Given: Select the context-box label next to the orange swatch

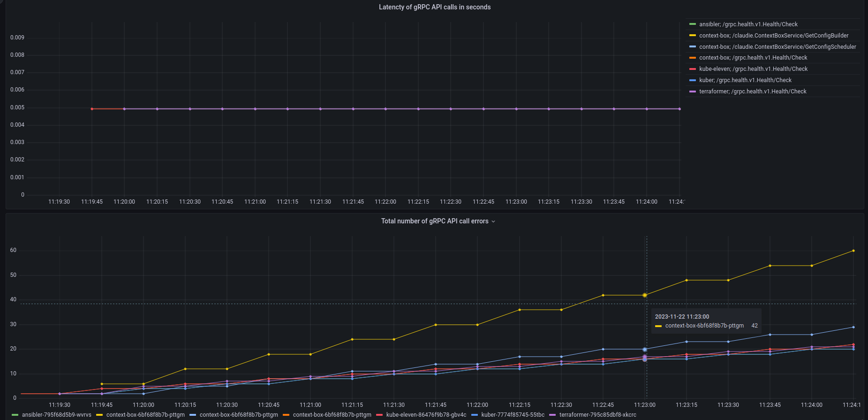Looking at the screenshot, I should pyautogui.click(x=332, y=415).
